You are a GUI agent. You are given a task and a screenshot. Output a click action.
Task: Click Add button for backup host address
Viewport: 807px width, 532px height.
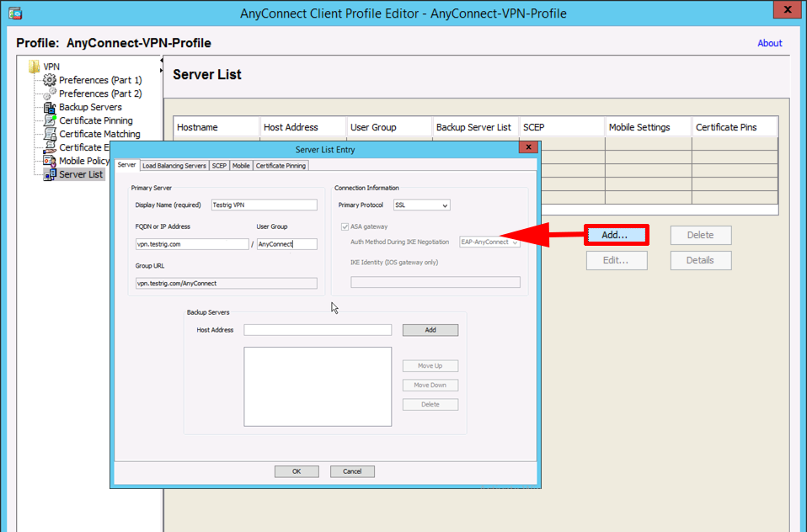(x=430, y=330)
